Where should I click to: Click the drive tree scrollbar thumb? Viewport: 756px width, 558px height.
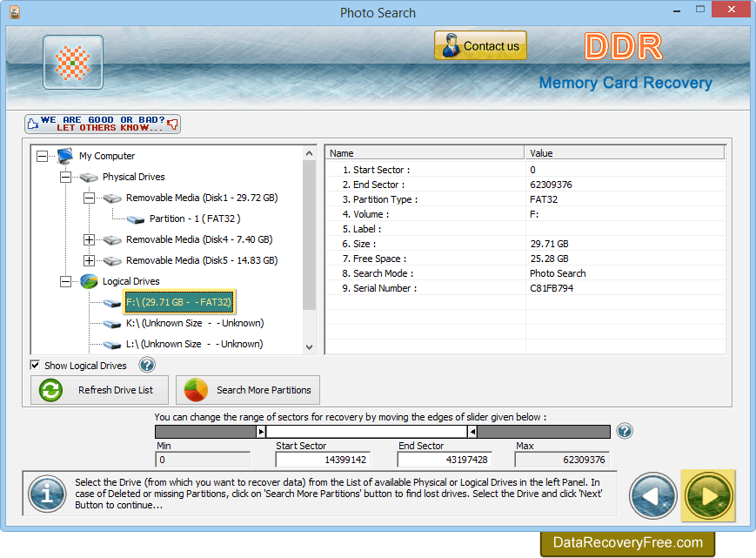pyautogui.click(x=310, y=235)
